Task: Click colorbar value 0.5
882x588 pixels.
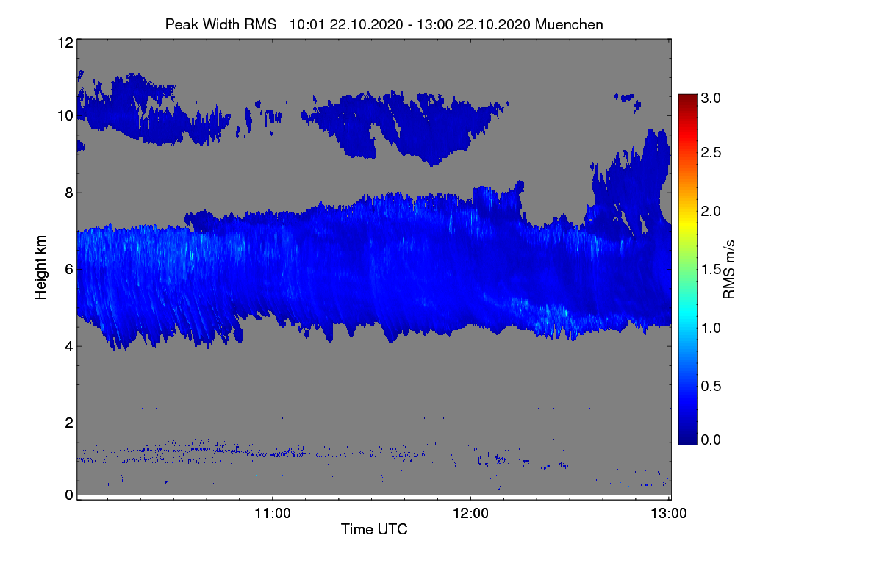Action: (x=710, y=386)
